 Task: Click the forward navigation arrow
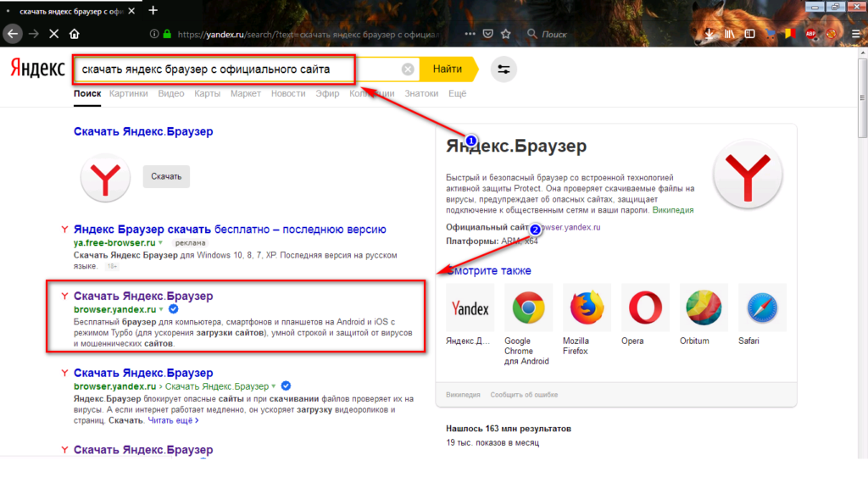[x=34, y=34]
